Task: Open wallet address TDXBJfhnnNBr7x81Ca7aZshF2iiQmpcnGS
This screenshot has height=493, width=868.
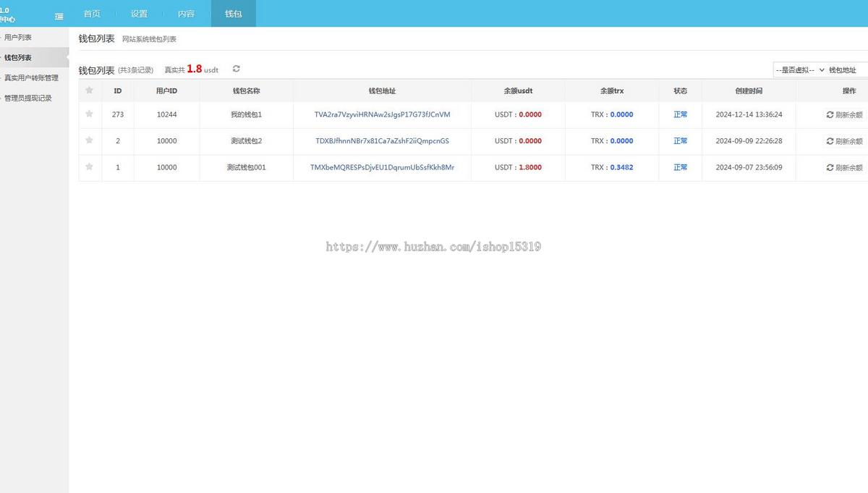Action: point(382,141)
